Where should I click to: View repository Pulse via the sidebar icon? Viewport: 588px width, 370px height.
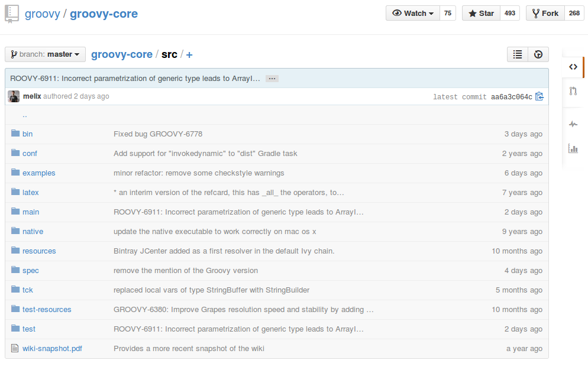[x=573, y=124]
